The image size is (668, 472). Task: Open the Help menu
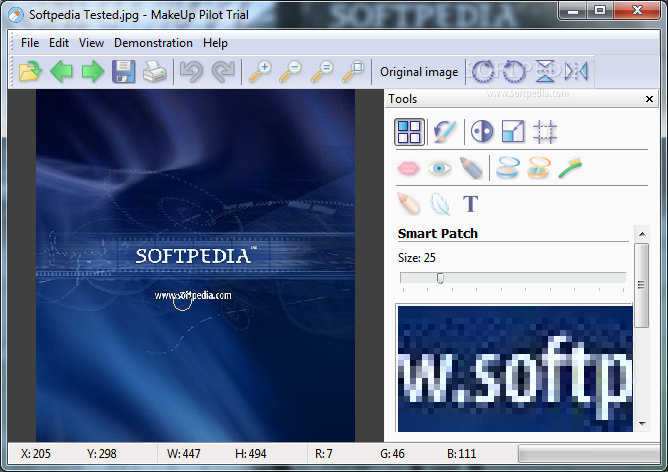(215, 43)
